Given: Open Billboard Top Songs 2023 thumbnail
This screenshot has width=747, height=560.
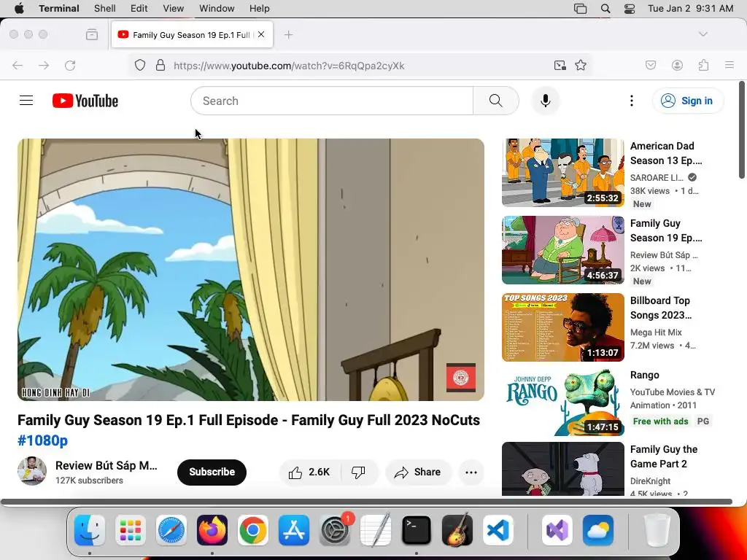Looking at the screenshot, I should [563, 327].
